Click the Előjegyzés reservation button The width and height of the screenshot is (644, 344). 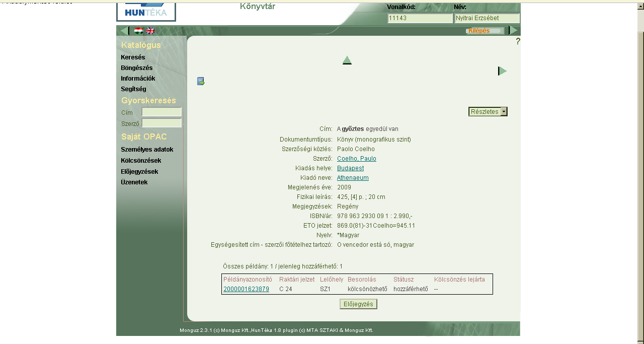[358, 304]
